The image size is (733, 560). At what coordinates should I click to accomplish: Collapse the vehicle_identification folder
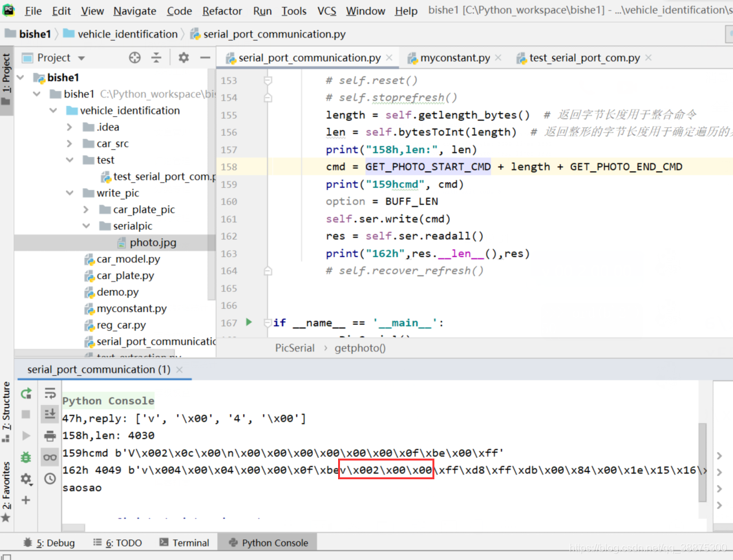53,110
